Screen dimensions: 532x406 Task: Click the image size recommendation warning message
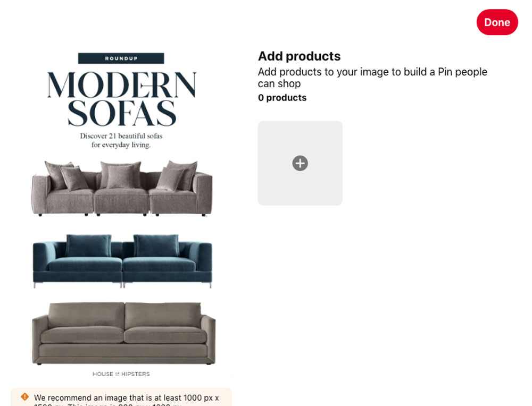(126, 400)
